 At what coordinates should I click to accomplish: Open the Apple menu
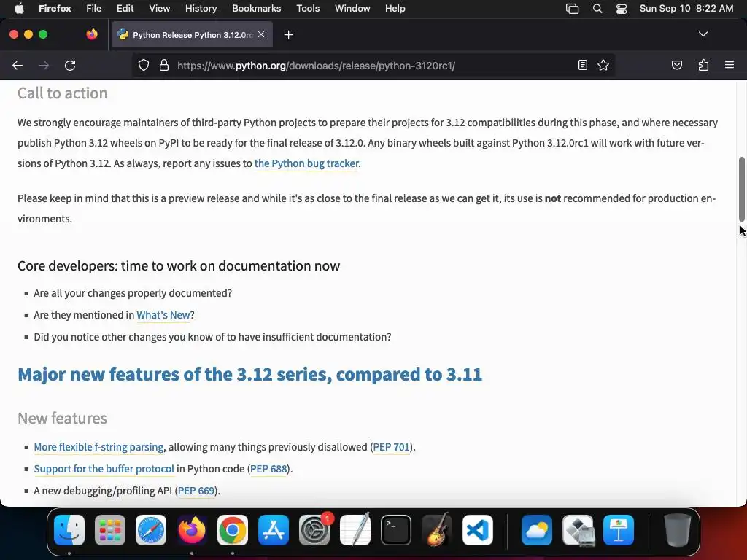19,9
